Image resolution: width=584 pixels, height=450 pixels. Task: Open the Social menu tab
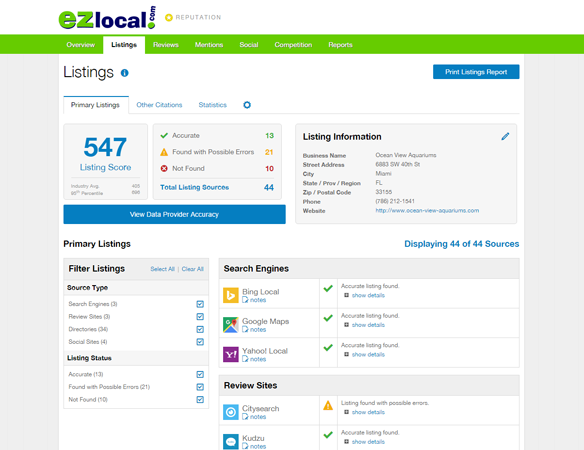(x=249, y=45)
